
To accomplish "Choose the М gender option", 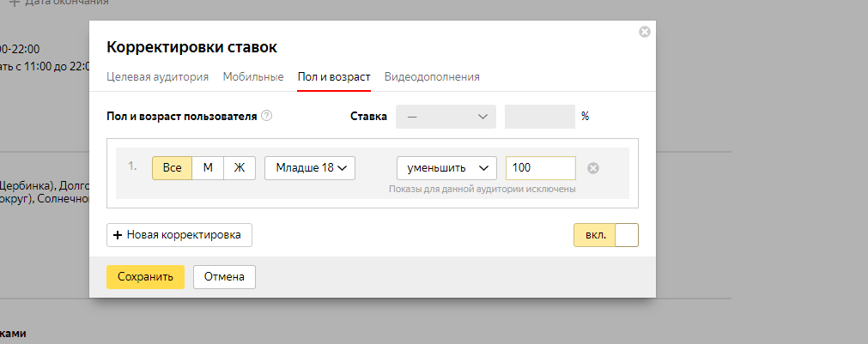I will [207, 168].
